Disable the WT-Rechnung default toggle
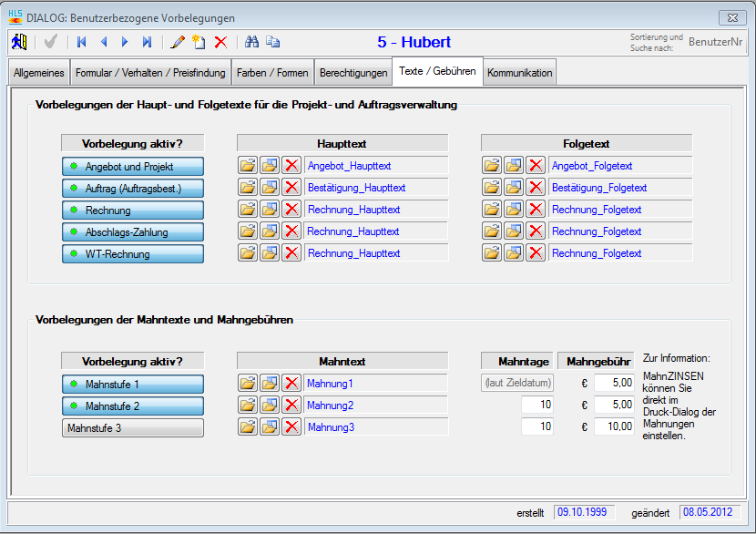Image resolution: width=756 pixels, height=534 pixels. pyautogui.click(x=133, y=254)
